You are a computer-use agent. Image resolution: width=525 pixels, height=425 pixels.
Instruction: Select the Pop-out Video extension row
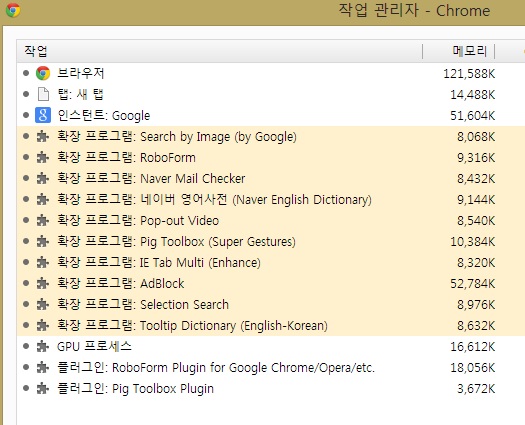click(271, 220)
